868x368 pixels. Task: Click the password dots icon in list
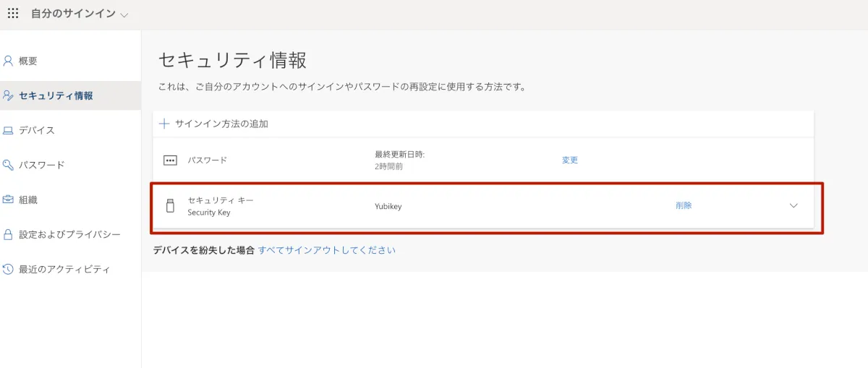pyautogui.click(x=170, y=161)
